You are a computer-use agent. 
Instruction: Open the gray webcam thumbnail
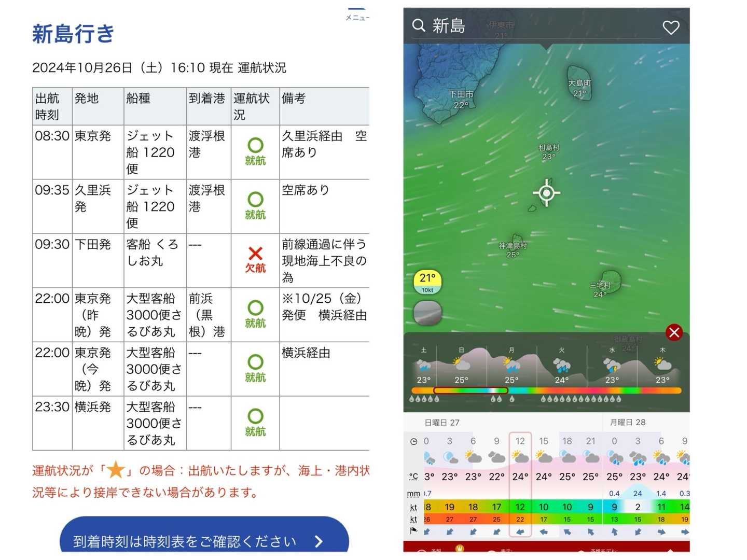(x=427, y=313)
